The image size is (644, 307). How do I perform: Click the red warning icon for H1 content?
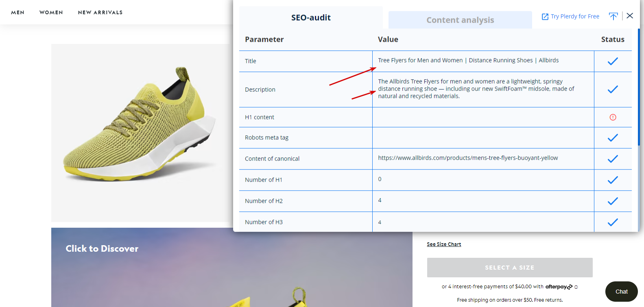[x=613, y=117]
